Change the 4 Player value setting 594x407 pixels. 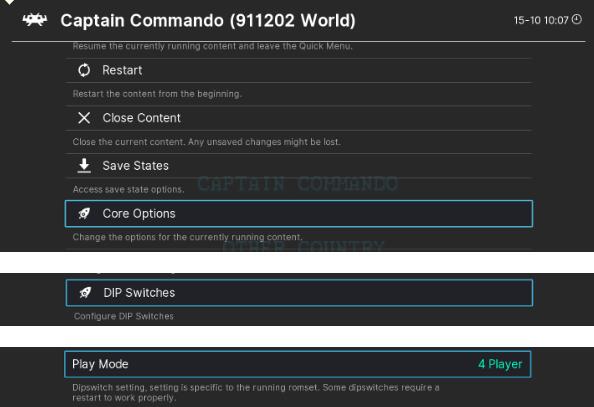click(x=500, y=364)
